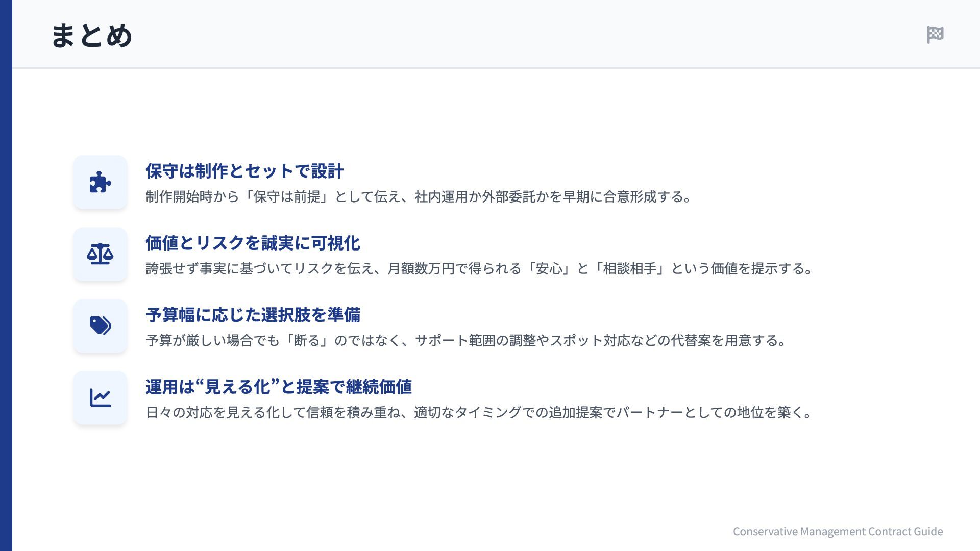This screenshot has width=980, height=551.
Task: Click the balance scale icon
Action: coord(100,254)
